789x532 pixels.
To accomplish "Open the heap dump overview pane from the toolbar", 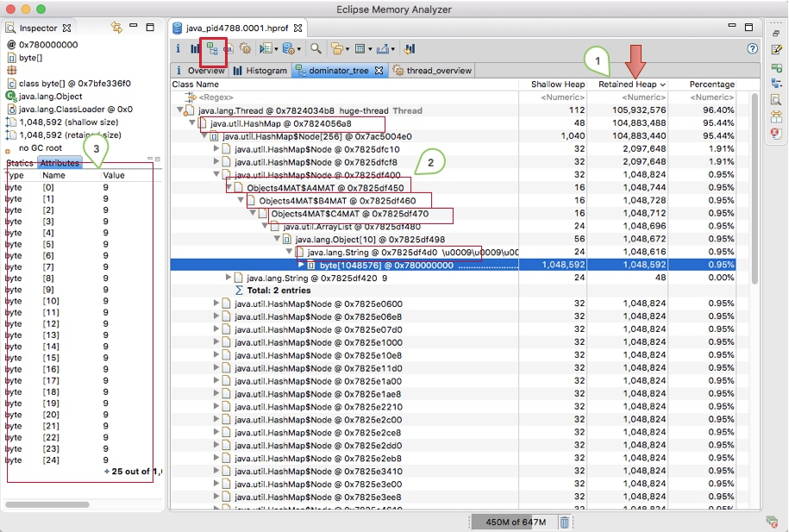I will 178,49.
